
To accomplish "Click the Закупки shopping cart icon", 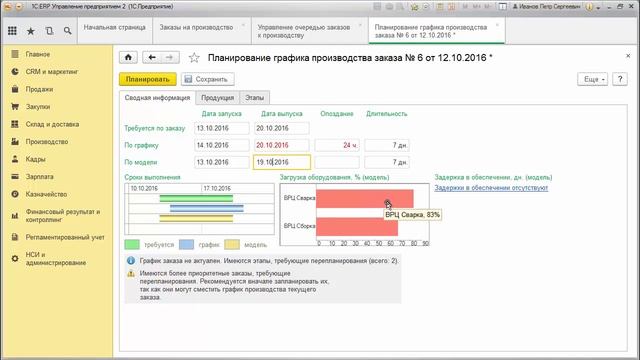I will click(x=15, y=107).
